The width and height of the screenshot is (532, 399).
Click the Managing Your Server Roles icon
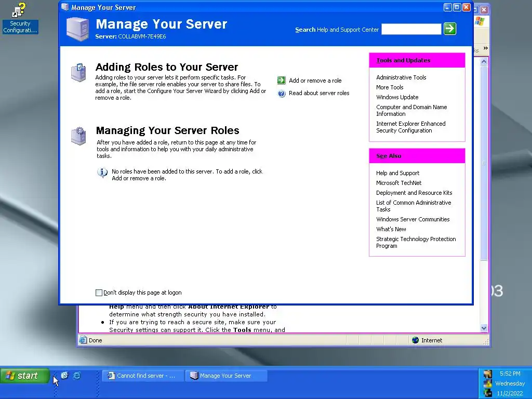79,136
